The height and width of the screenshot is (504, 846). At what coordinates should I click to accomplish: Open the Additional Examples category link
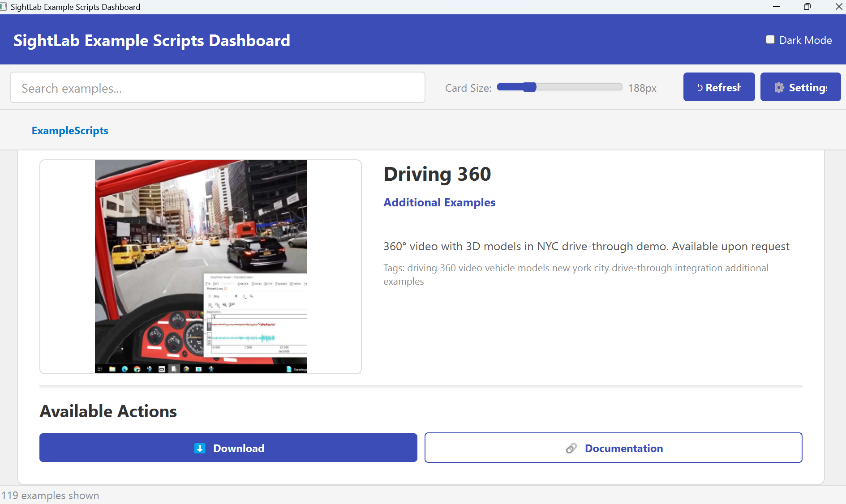[x=439, y=202]
